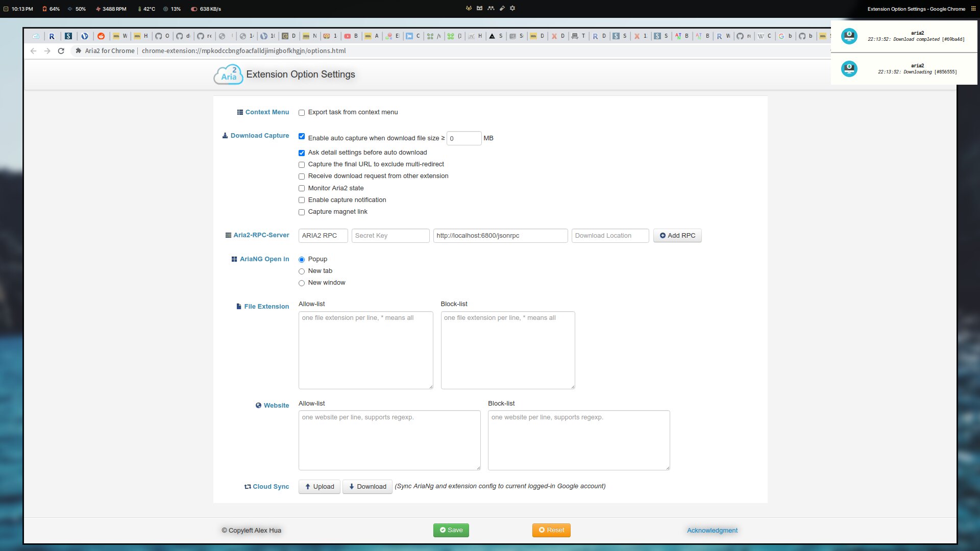Select the New tab radio option
The width and height of the screenshot is (980, 551).
(x=302, y=271)
